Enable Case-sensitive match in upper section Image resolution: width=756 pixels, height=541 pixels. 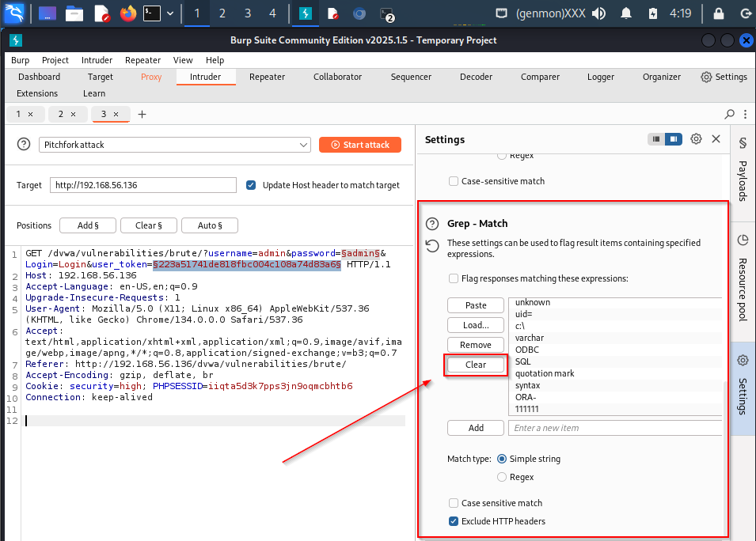454,181
